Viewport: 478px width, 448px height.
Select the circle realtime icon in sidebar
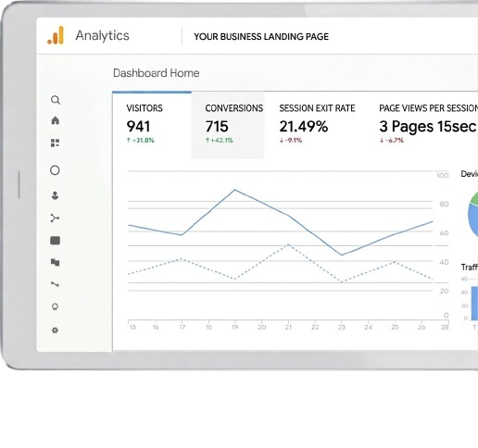(55, 170)
